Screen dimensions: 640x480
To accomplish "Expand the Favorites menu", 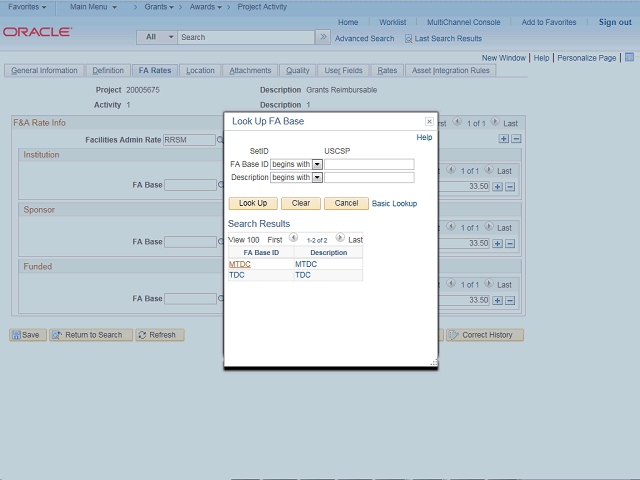I will (x=27, y=7).
